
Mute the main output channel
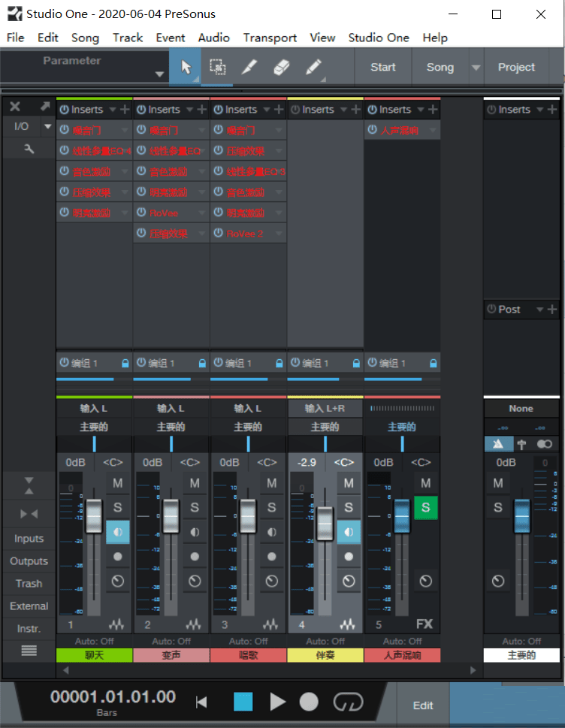coord(498,483)
